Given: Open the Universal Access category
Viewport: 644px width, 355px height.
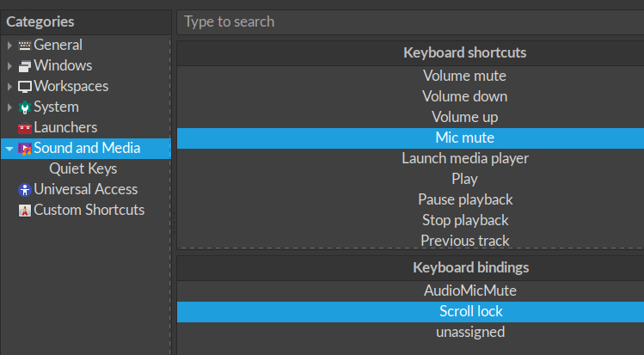Looking at the screenshot, I should tap(85, 189).
